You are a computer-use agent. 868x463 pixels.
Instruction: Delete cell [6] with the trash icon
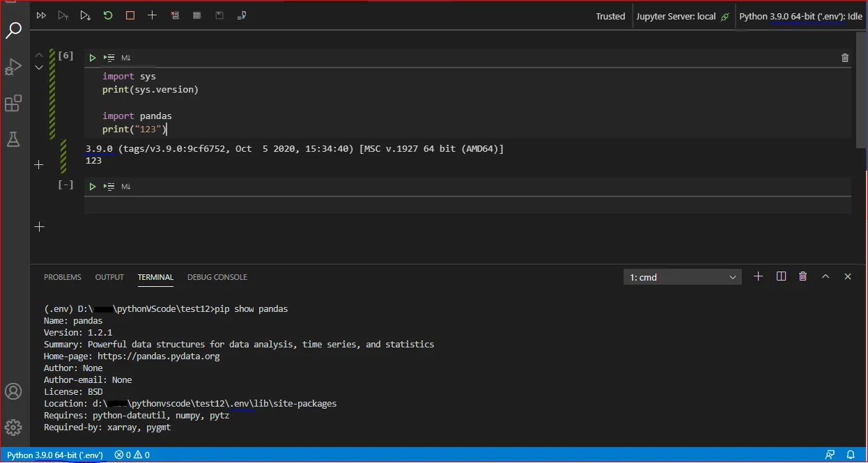point(845,58)
